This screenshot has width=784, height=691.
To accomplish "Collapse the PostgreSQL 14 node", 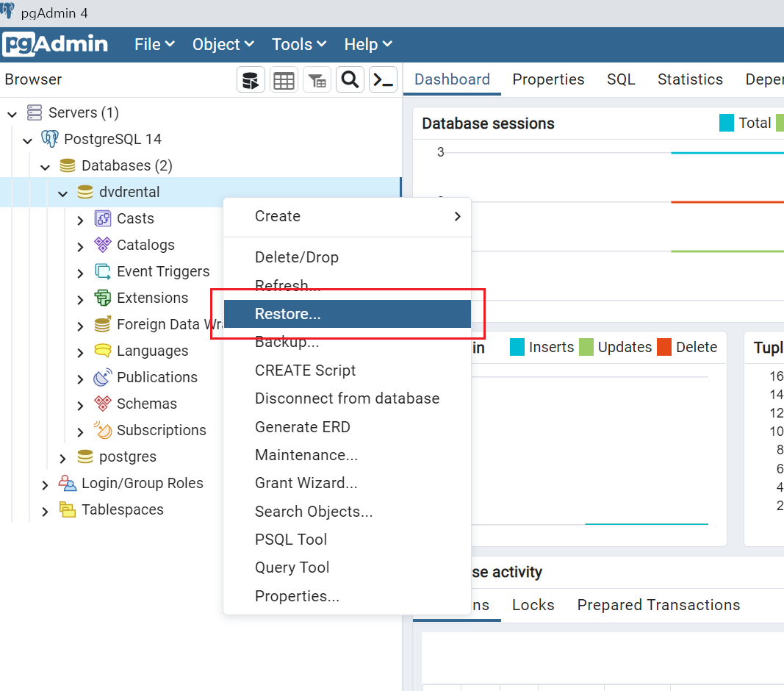I will tap(27, 140).
